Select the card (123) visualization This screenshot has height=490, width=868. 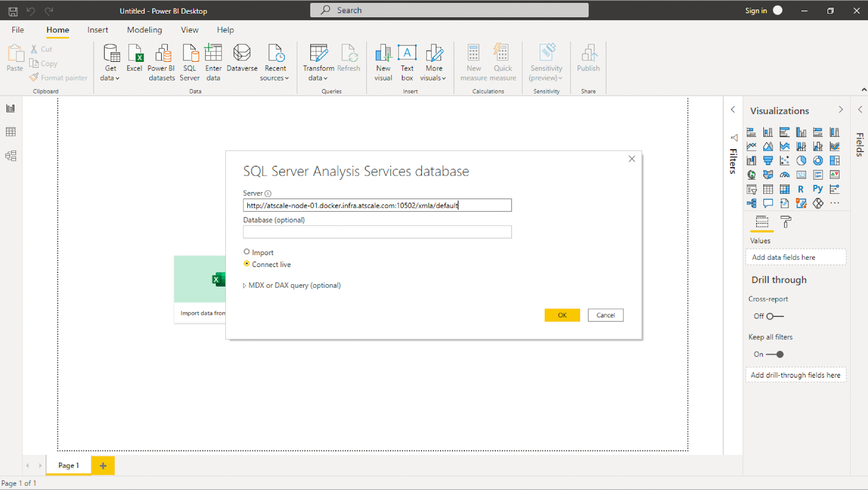801,175
